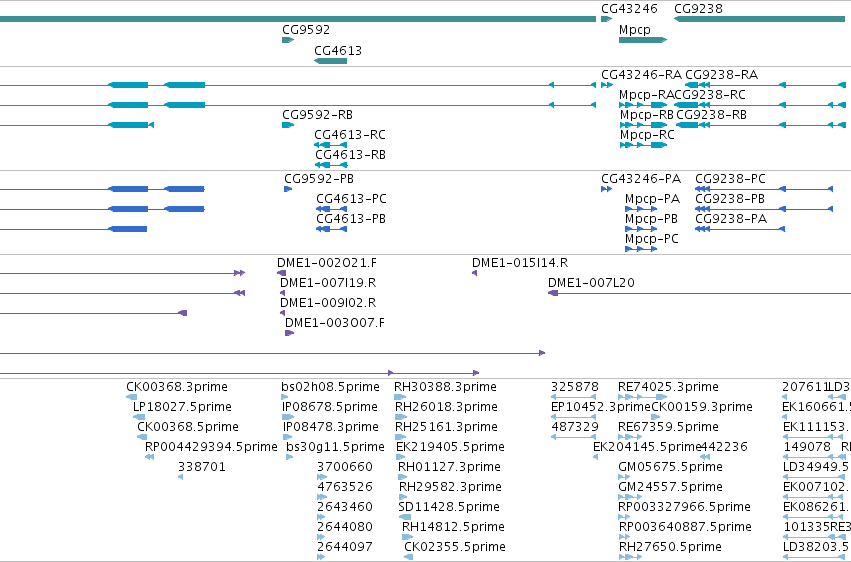Select BAC end DME1-015I14.R
The height and width of the screenshot is (562, 851).
tap(519, 263)
